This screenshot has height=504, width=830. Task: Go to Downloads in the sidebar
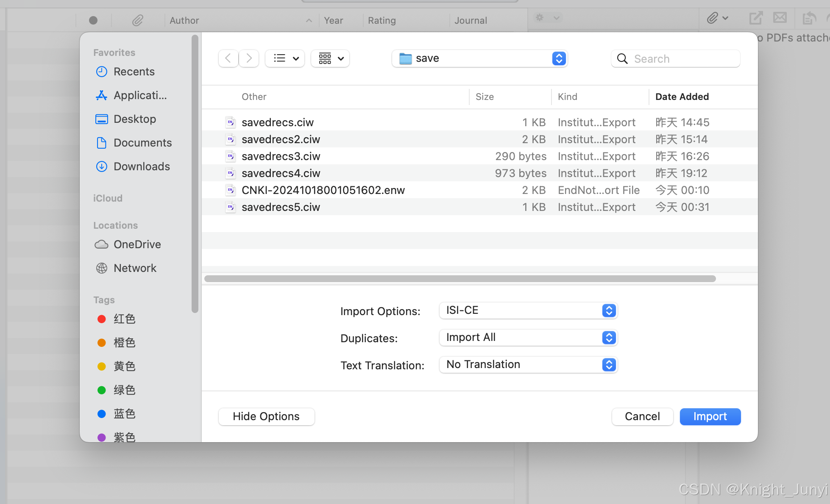[x=142, y=166]
